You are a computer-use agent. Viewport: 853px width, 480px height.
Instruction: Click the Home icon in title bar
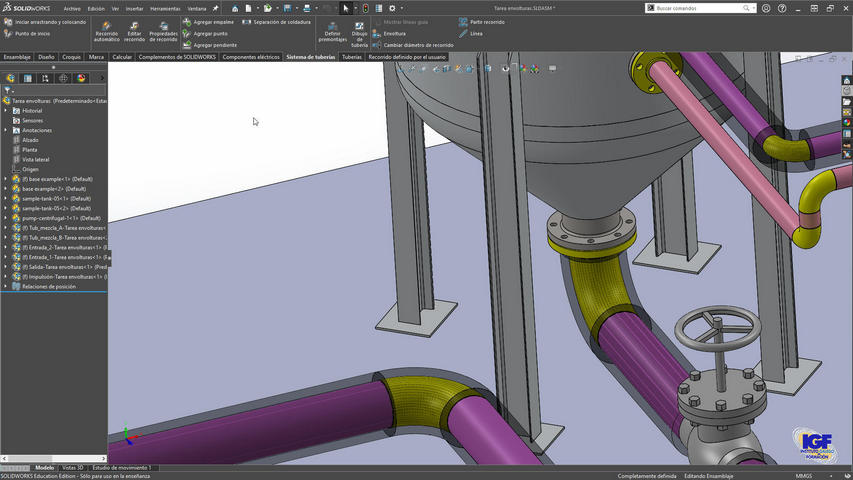click(235, 8)
